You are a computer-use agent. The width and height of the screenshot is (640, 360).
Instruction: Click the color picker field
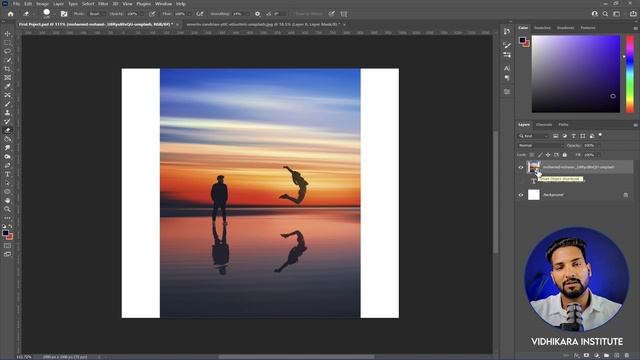(576, 74)
